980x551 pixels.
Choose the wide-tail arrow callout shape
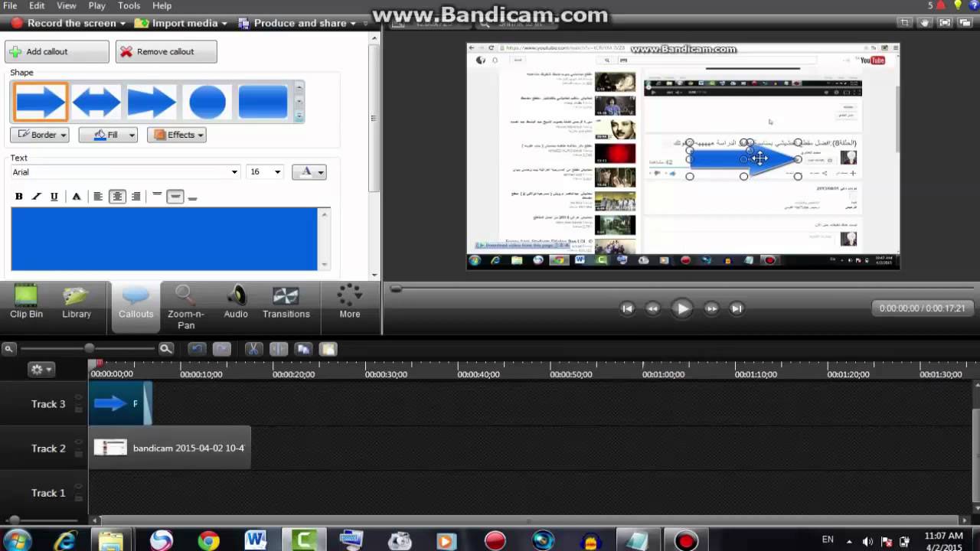[x=152, y=102]
